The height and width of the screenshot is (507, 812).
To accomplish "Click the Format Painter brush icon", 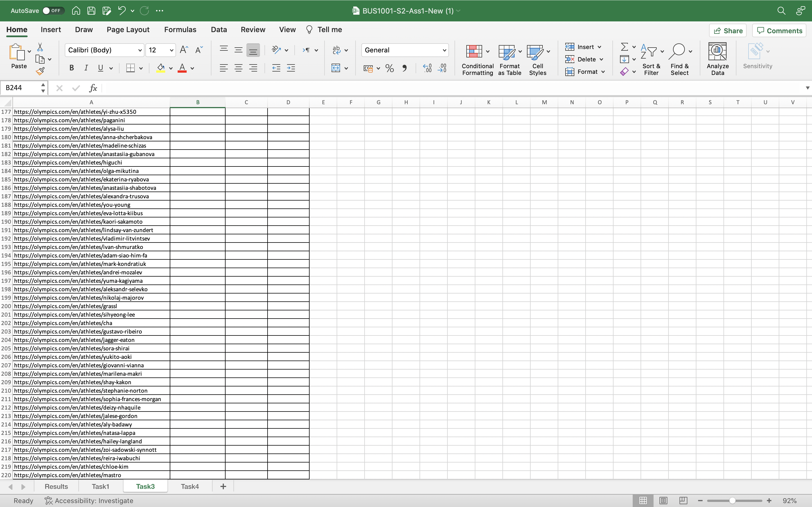I will click(x=40, y=71).
